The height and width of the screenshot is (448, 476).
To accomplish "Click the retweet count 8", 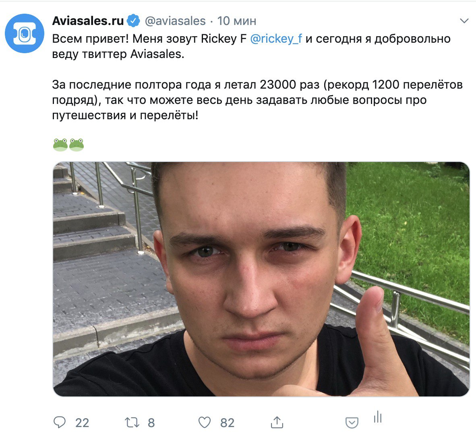I will [x=151, y=423].
